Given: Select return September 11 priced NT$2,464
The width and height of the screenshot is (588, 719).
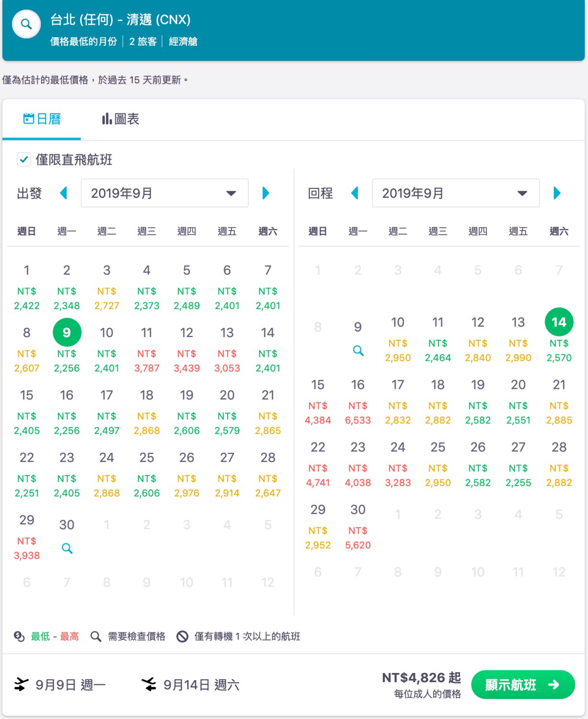Looking at the screenshot, I should click(x=438, y=339).
